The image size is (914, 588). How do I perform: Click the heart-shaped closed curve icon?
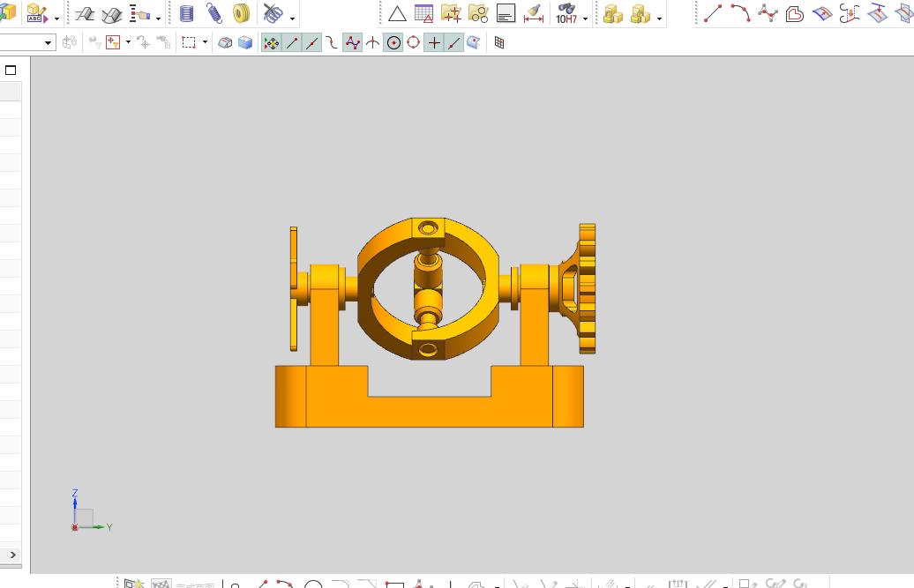(795, 13)
